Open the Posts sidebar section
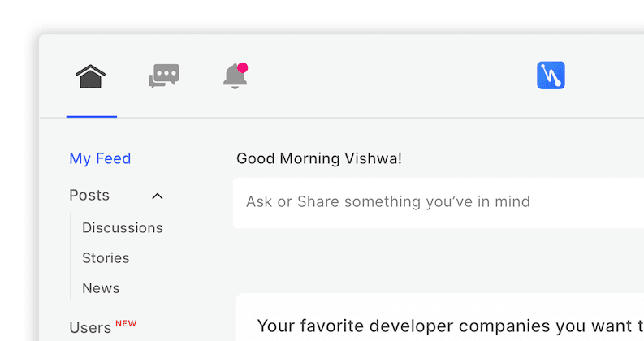The width and height of the screenshot is (644, 341). 89,196
